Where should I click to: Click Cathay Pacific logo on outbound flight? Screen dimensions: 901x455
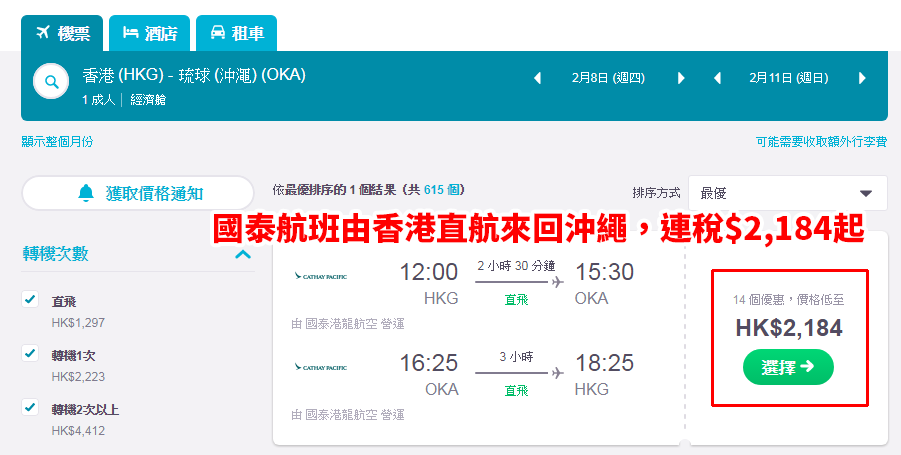tap(321, 276)
